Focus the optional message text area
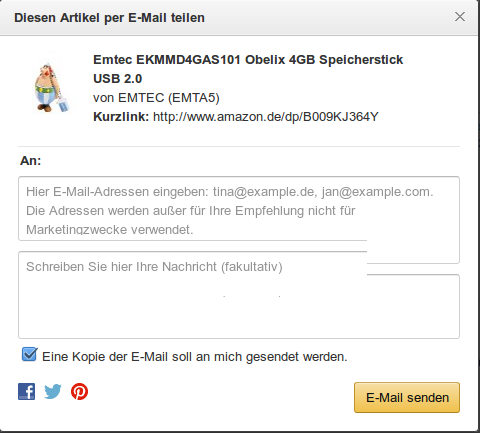The height and width of the screenshot is (433, 480). click(239, 295)
